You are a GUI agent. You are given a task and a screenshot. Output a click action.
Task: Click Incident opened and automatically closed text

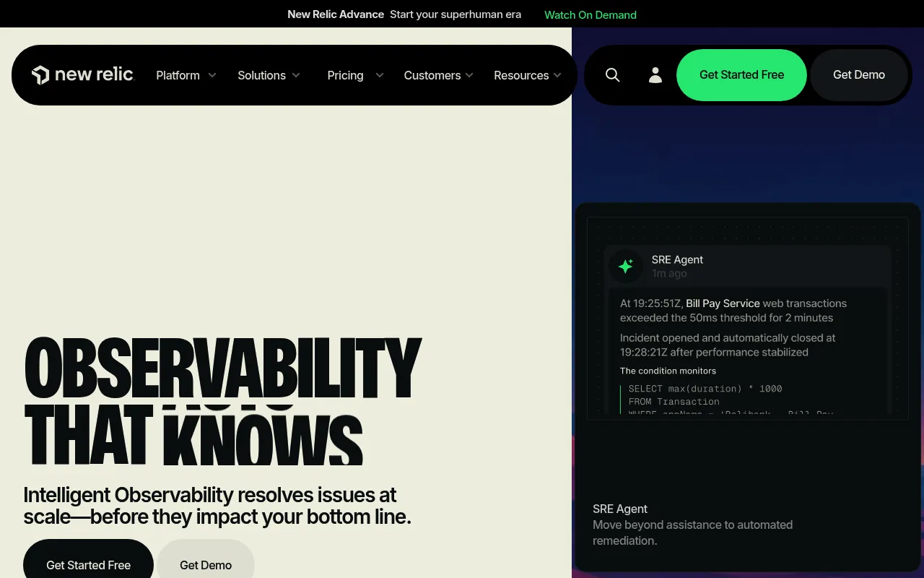pyautogui.click(x=728, y=345)
